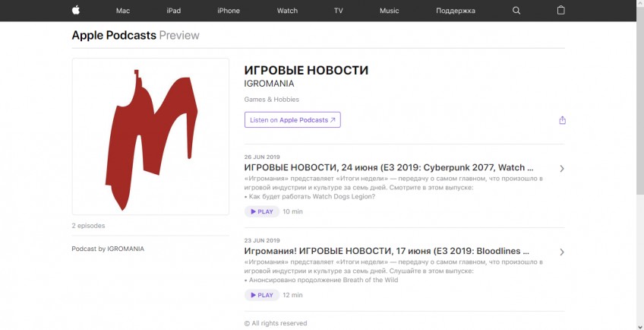Screen dimensions: 644x330
Task: Open Music menu item
Action: pyautogui.click(x=389, y=11)
